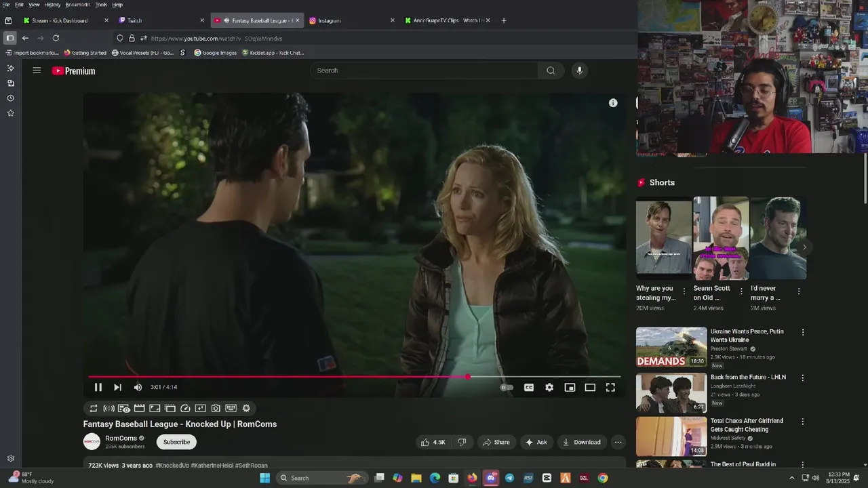This screenshot has height=488, width=868.
Task: Show hidden system tray icons chevron
Action: point(791,478)
